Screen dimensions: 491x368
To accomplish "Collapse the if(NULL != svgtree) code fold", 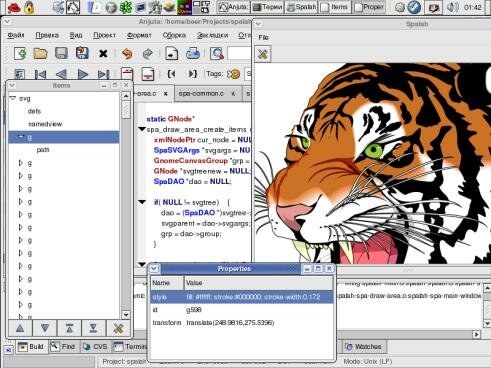I will [142, 202].
